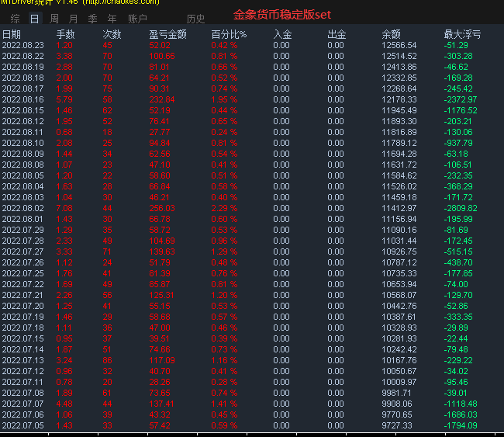This screenshot has width=504, height=437.
Task: Click max floating loss -2372.97
Action: tap(461, 100)
